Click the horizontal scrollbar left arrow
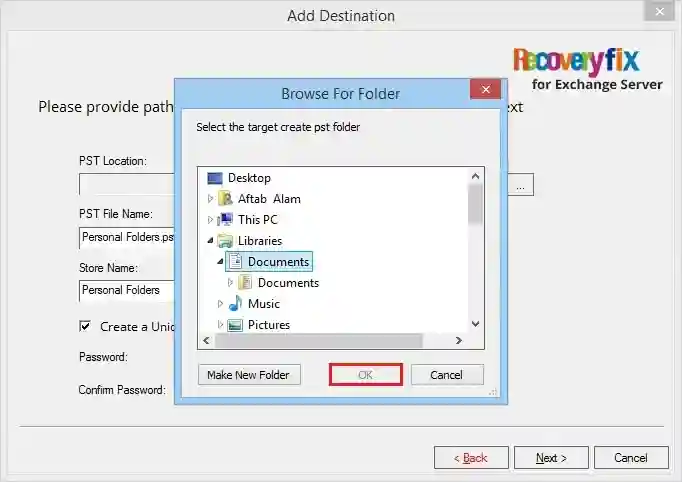Image resolution: width=682 pixels, height=482 pixels. click(207, 341)
